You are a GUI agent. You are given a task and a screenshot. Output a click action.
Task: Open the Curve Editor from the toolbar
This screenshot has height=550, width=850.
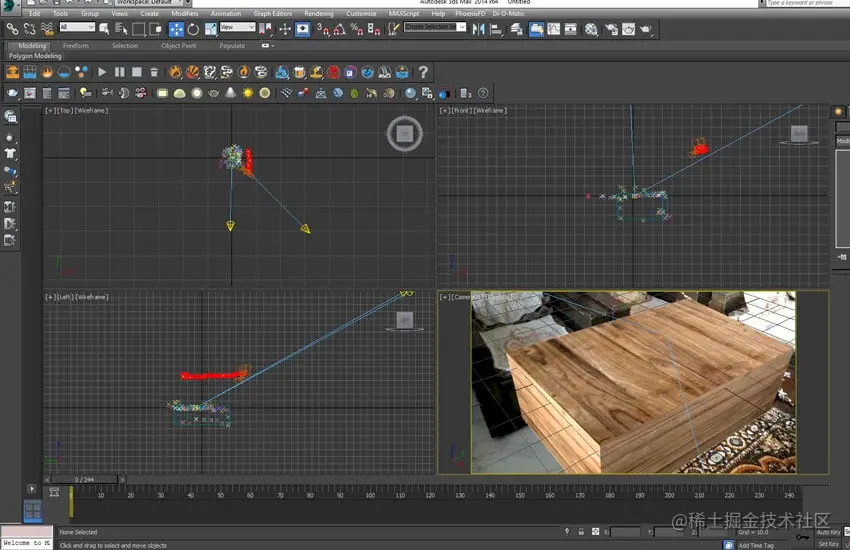553,29
